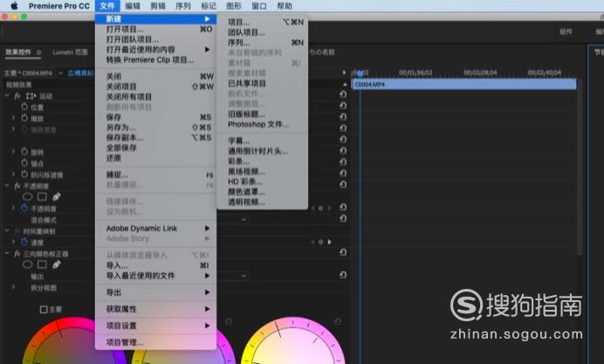604x364 pixels.
Task: Reset the 锚点 parameter
Action: pyautogui.click(x=343, y=161)
